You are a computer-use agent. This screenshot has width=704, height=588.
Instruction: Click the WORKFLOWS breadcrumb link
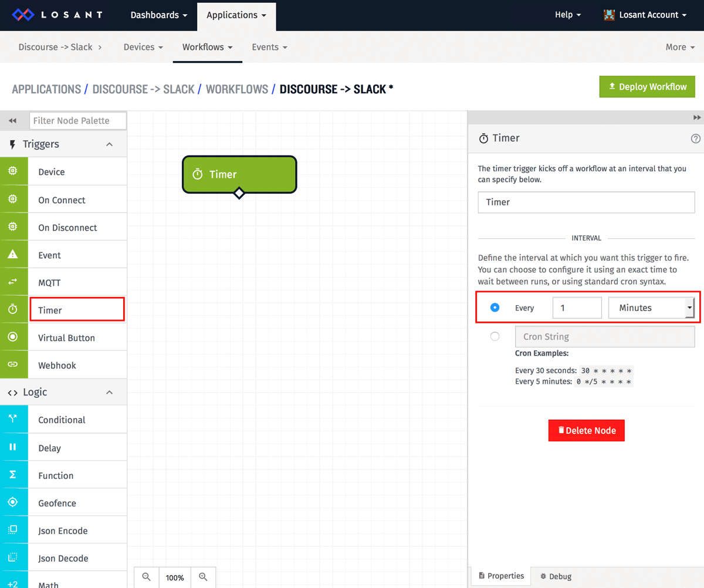click(x=236, y=89)
